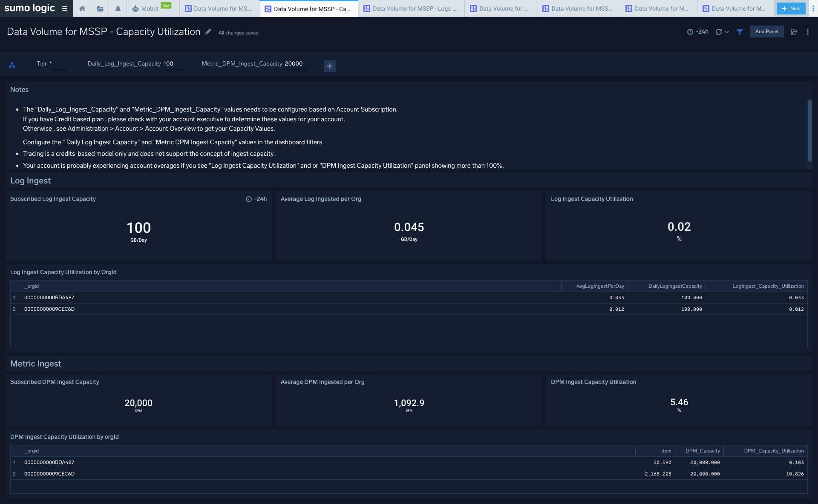Image resolution: width=818 pixels, height=504 pixels.
Task: Click the New tab button
Action: pos(791,9)
